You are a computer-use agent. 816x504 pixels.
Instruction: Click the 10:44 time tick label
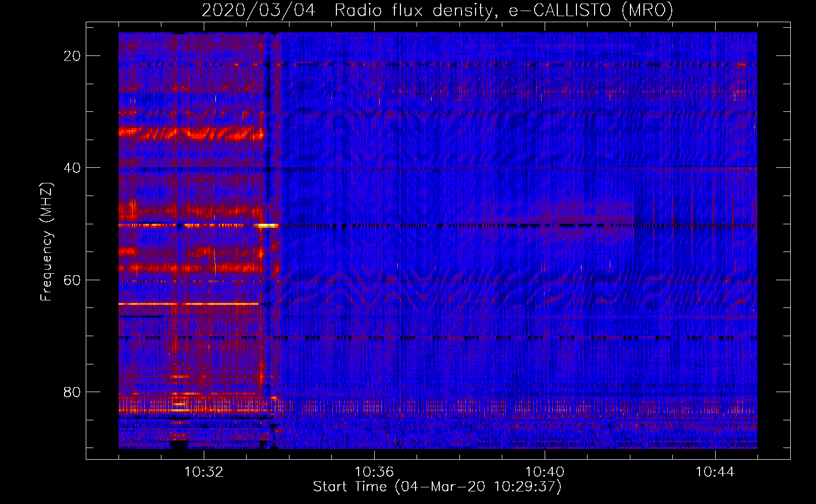pos(715,472)
